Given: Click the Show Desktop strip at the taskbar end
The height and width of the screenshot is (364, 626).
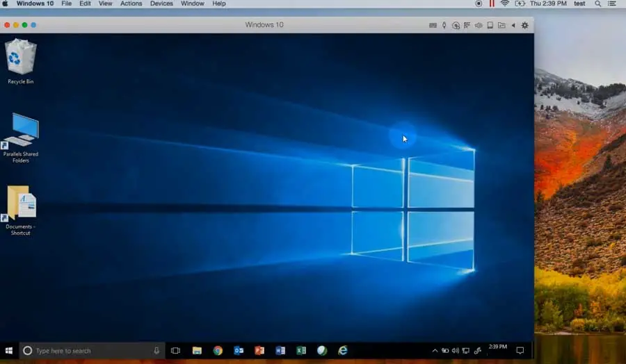Looking at the screenshot, I should pos(533,351).
